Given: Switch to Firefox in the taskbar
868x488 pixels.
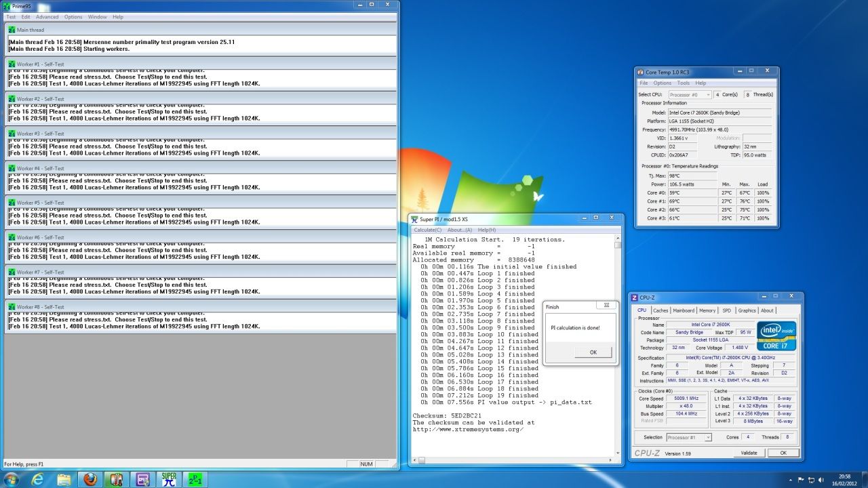Looking at the screenshot, I should tap(90, 479).
